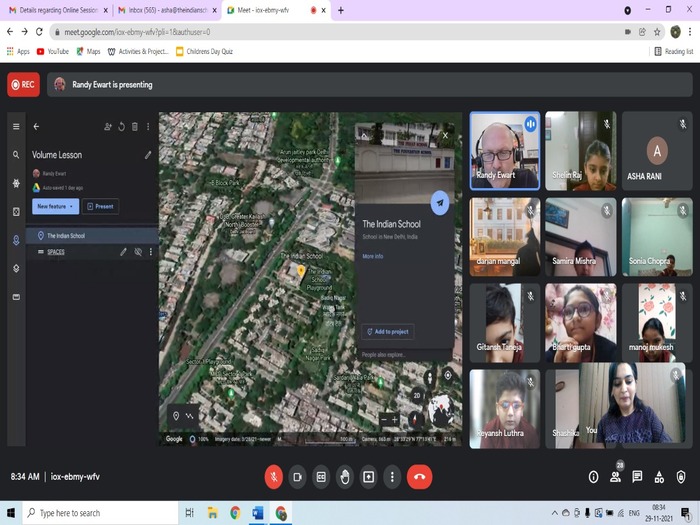The image size is (700, 525).
Task: Open SPACES row three-dot options
Action: coord(151,252)
